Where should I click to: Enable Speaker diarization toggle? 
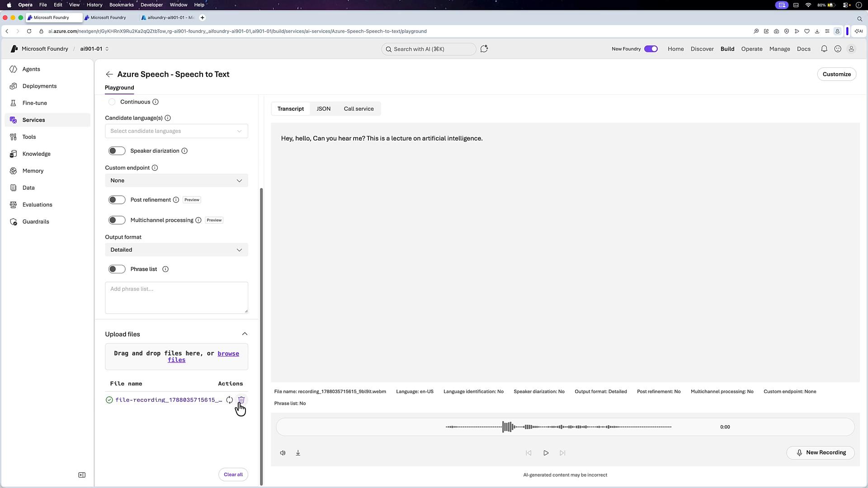[117, 151]
